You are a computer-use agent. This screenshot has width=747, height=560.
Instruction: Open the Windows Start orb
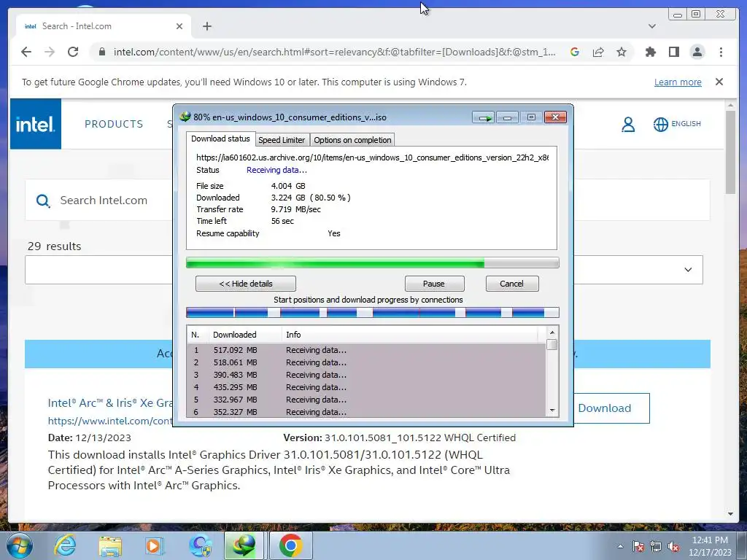coord(19,545)
